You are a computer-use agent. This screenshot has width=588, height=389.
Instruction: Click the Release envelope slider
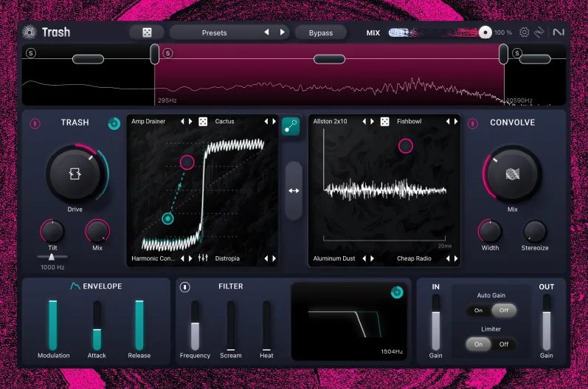[139, 325]
